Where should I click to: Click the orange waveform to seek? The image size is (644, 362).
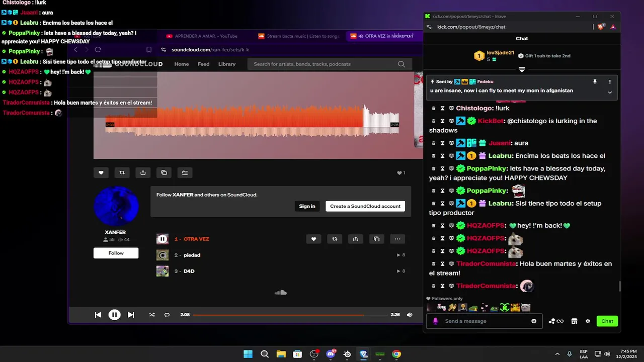pyautogui.click(x=252, y=120)
